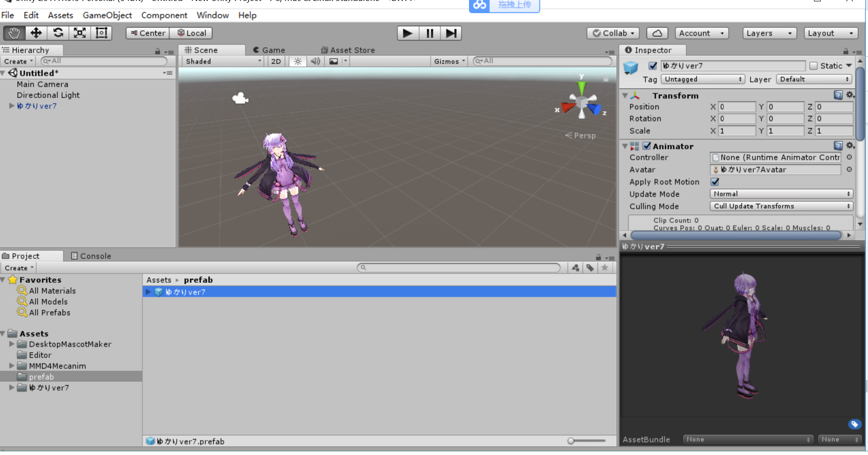The height and width of the screenshot is (455, 868).
Task: Toggle scene lighting sun icon
Action: tap(298, 61)
